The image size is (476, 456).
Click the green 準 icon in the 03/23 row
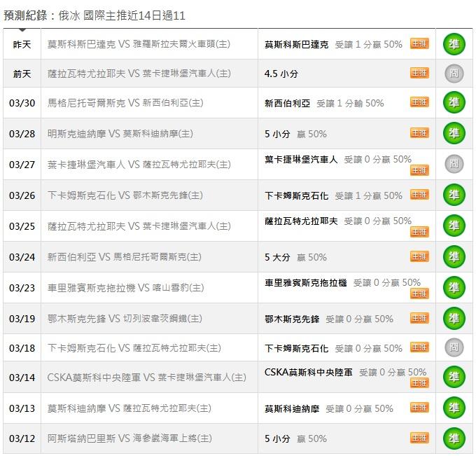point(454,288)
